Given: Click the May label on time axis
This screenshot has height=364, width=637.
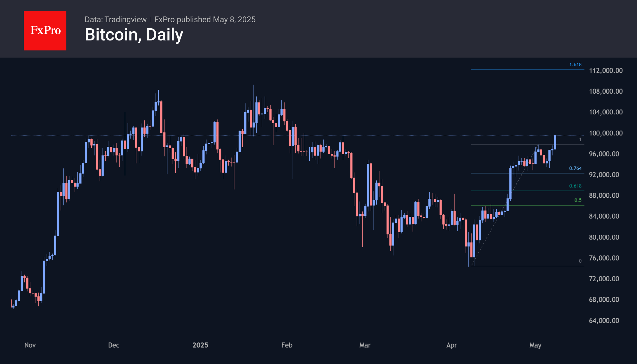Looking at the screenshot, I should point(535,345).
